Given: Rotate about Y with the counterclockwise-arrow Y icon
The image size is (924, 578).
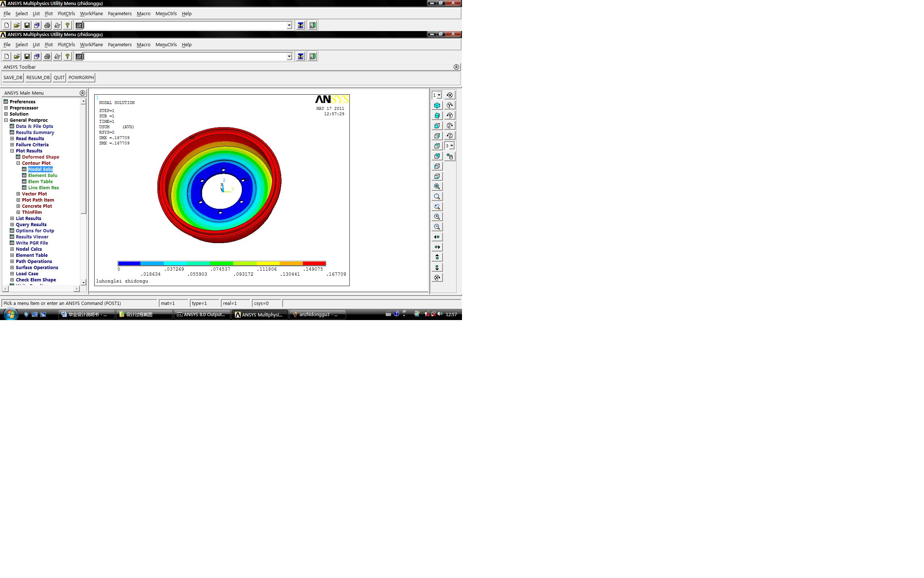Looking at the screenshot, I should point(450,116).
